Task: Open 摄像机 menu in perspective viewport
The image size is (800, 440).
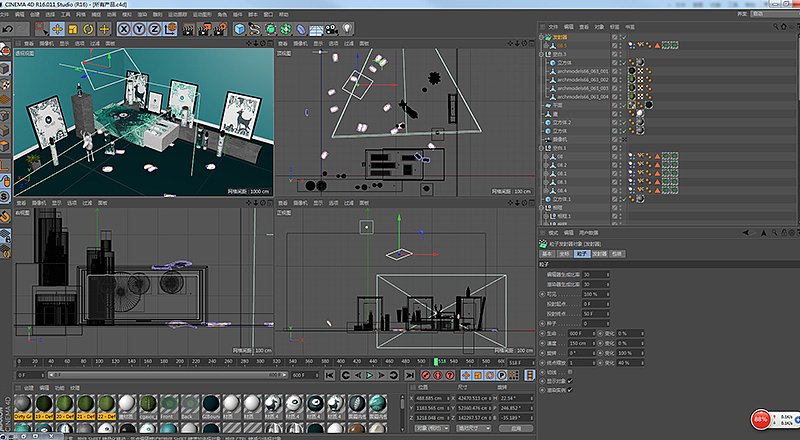Action: [46, 43]
